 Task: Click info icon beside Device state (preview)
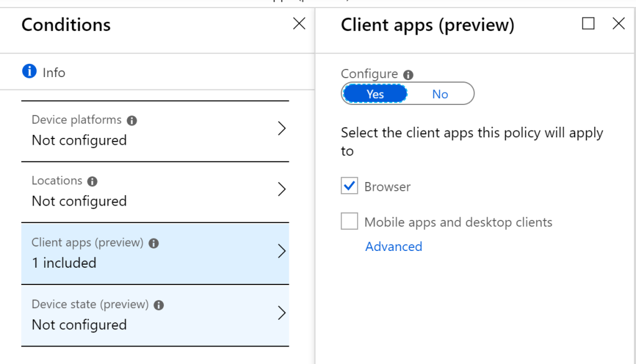tap(159, 305)
